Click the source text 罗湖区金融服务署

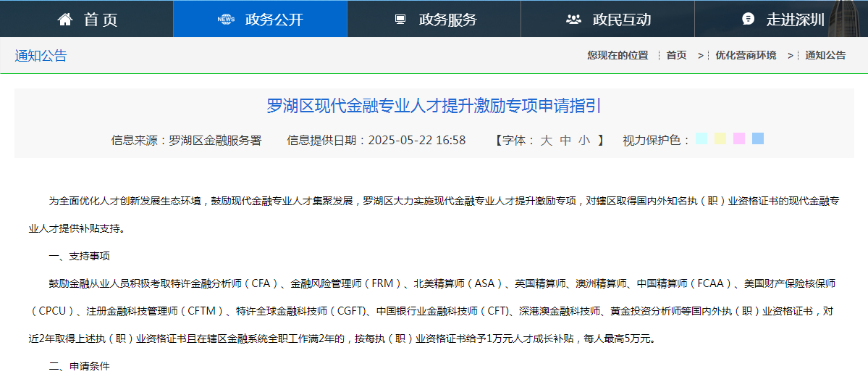point(215,140)
